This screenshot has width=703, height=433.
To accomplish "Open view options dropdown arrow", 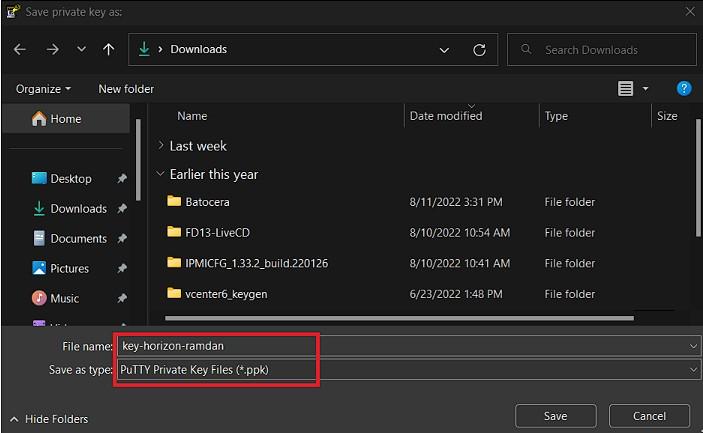I will (x=645, y=89).
